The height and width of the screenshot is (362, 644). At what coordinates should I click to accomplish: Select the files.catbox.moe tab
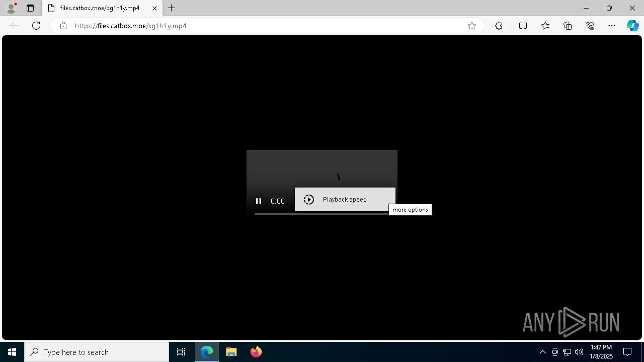102,8
